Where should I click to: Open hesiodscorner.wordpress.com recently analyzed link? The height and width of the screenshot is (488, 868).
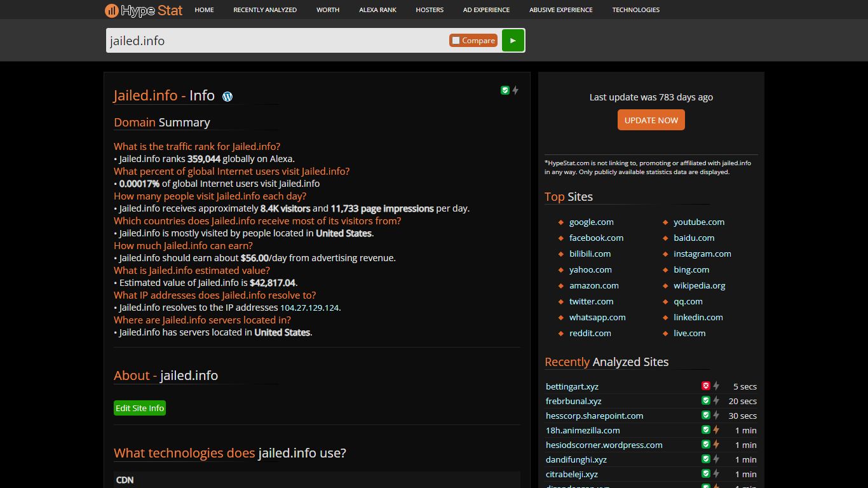[x=604, y=445]
